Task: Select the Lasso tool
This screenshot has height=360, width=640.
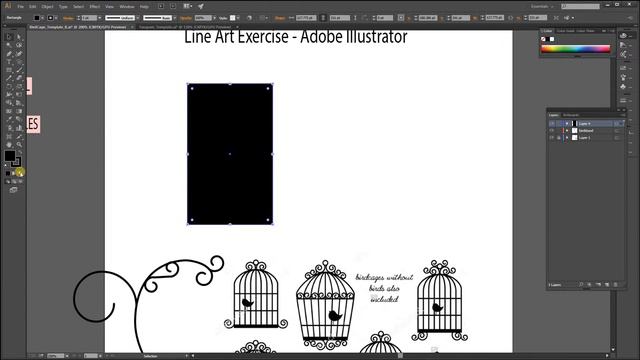Action: [19, 45]
